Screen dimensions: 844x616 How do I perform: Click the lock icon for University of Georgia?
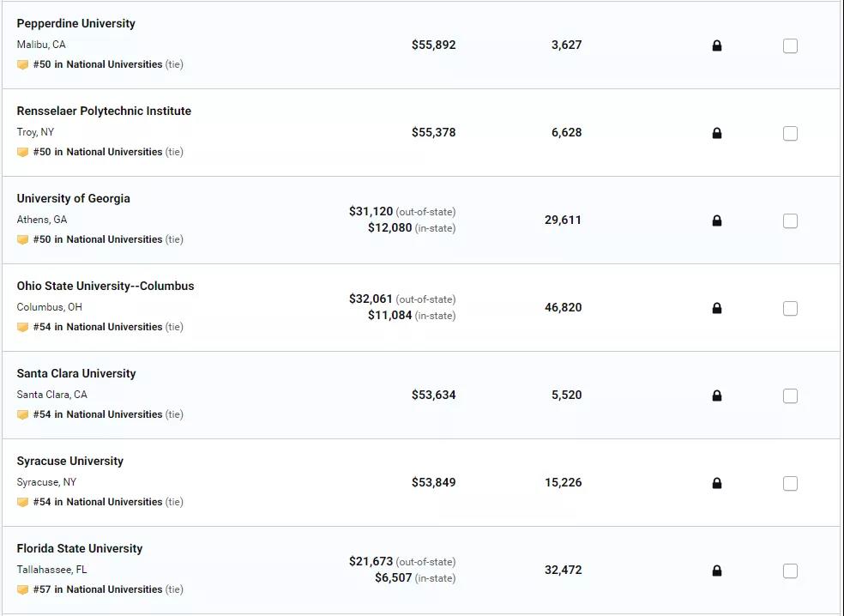click(716, 220)
